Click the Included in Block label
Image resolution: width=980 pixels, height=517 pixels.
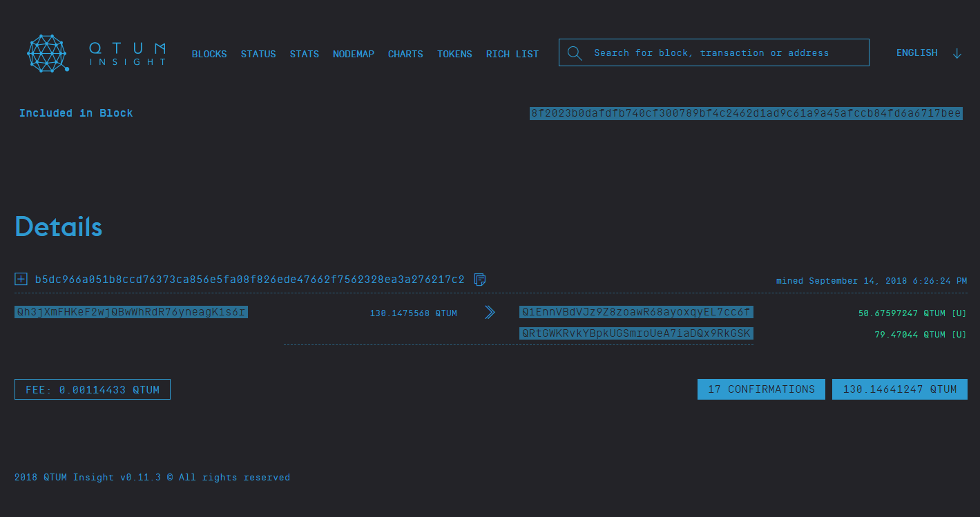[x=76, y=113]
